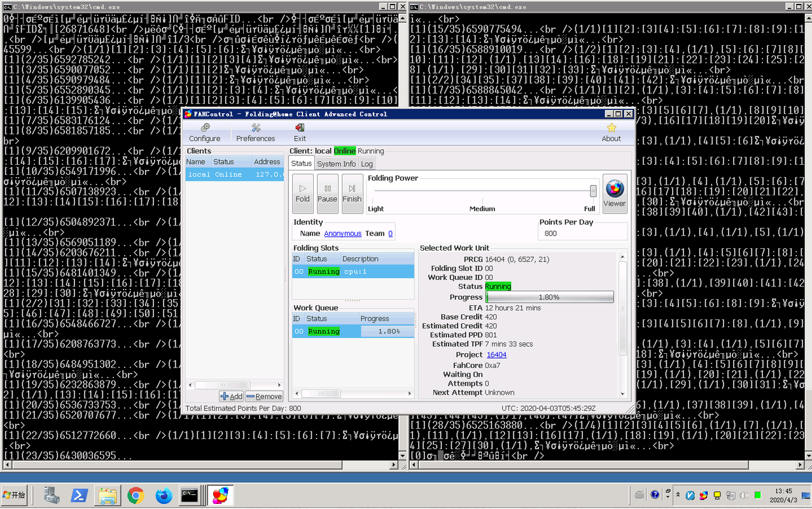This screenshot has width=812, height=509.
Task: Click the green square tray icon
Action: pos(757,495)
